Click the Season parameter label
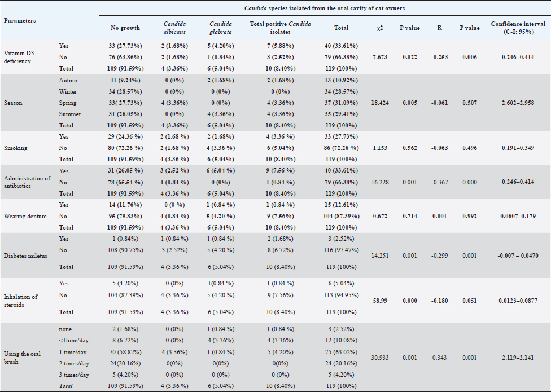551x392 pixels. pos(14,103)
